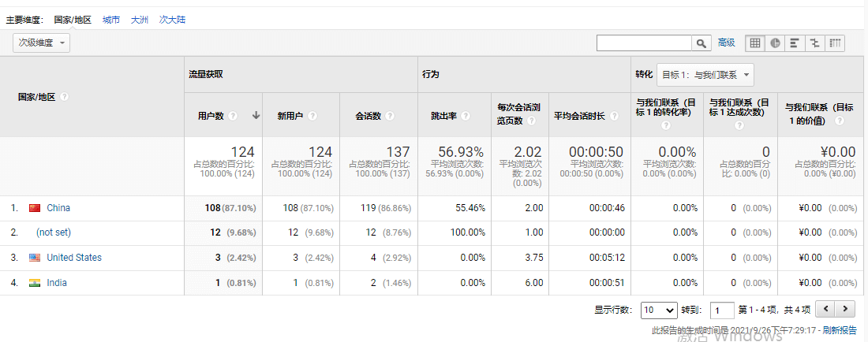868x342 pixels.
Task: Go to previous page arrow
Action: 825,309
